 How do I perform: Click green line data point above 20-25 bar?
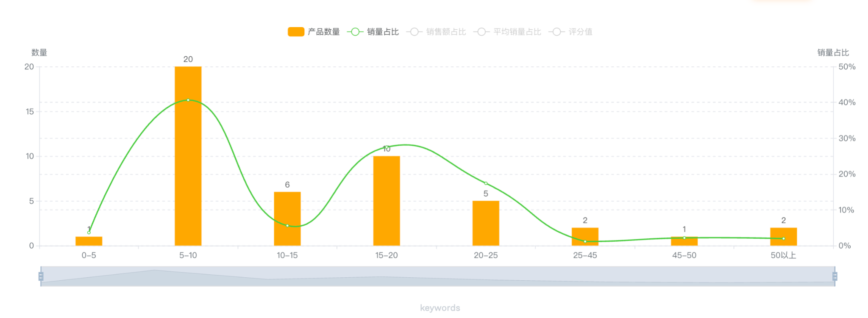486,183
